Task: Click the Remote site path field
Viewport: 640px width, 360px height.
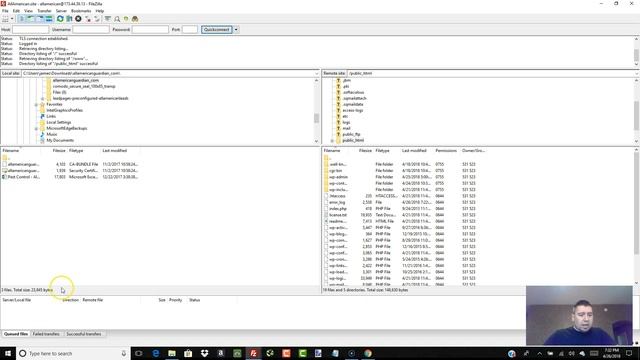Action: tap(490, 73)
